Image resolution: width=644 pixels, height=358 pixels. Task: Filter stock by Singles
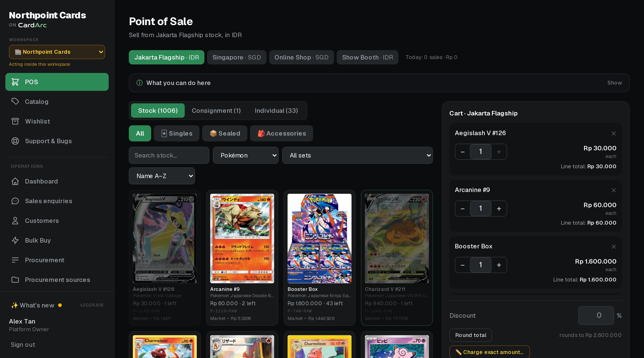click(176, 133)
